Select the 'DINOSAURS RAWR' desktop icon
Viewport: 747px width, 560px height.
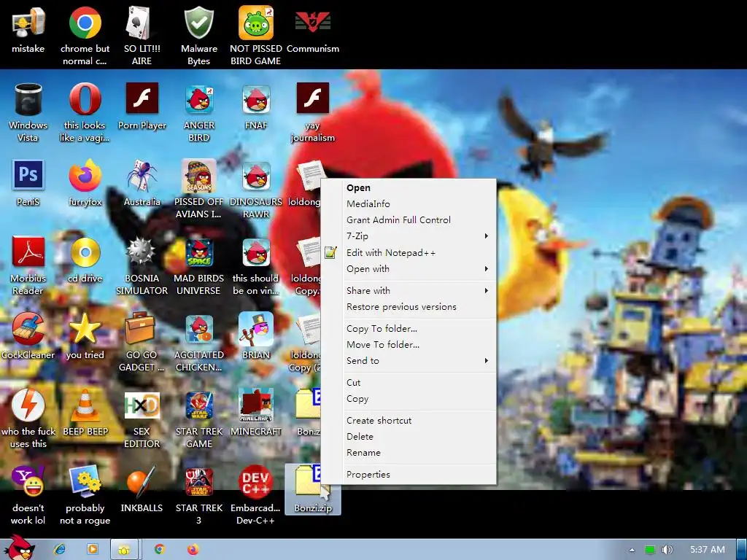pyautogui.click(x=256, y=176)
